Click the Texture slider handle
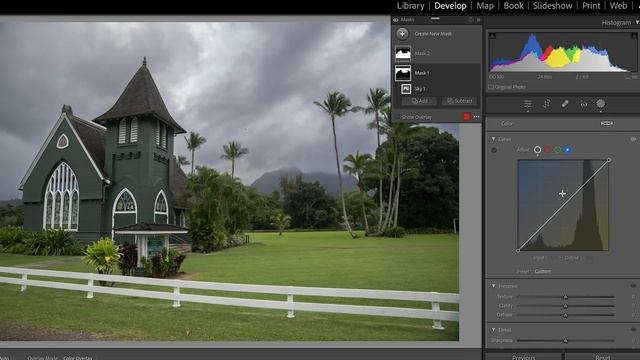 click(x=565, y=297)
